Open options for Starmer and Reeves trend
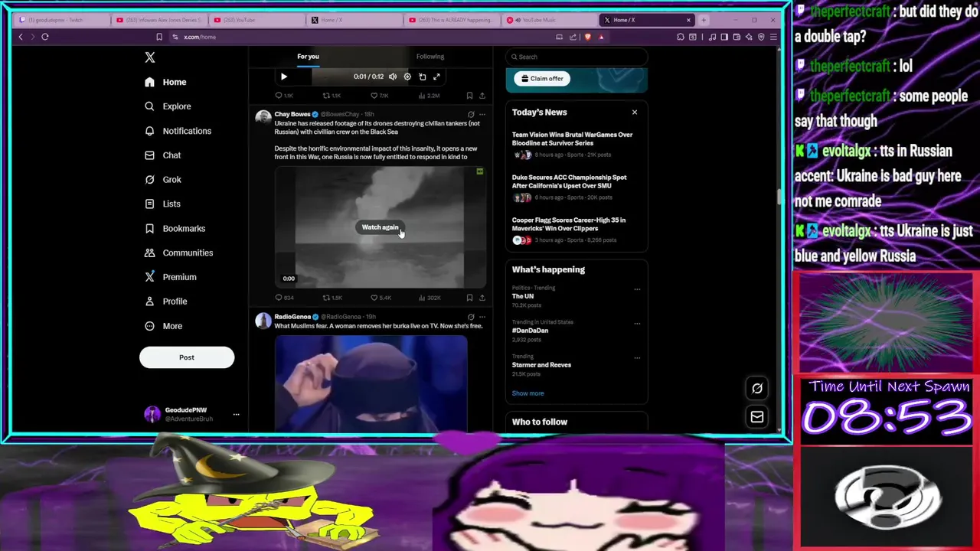Viewport: 980px width, 551px height. click(x=637, y=357)
